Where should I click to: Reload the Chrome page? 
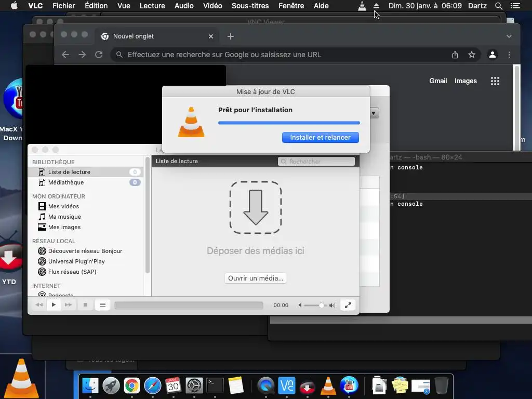99,55
